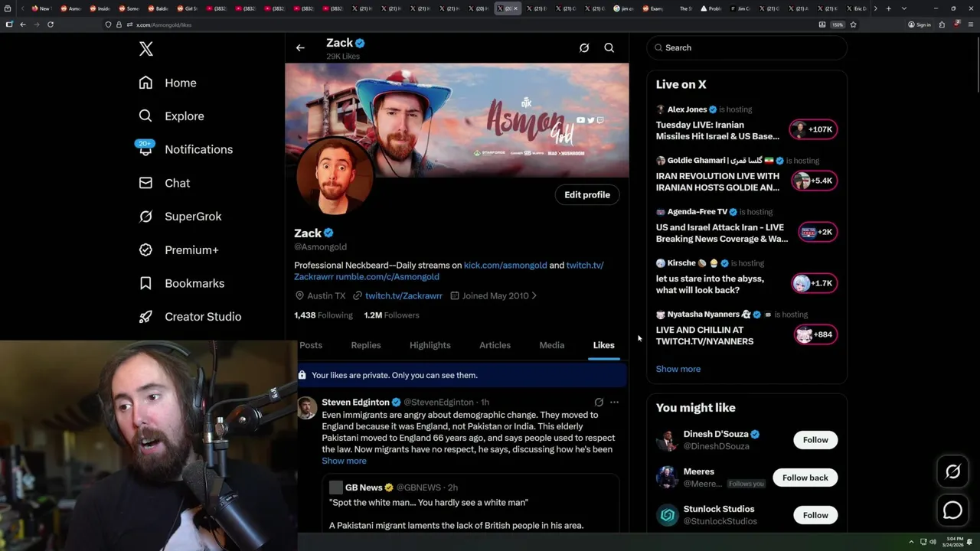The image size is (980, 551).
Task: Open Premium+ in sidebar
Action: tap(178, 250)
